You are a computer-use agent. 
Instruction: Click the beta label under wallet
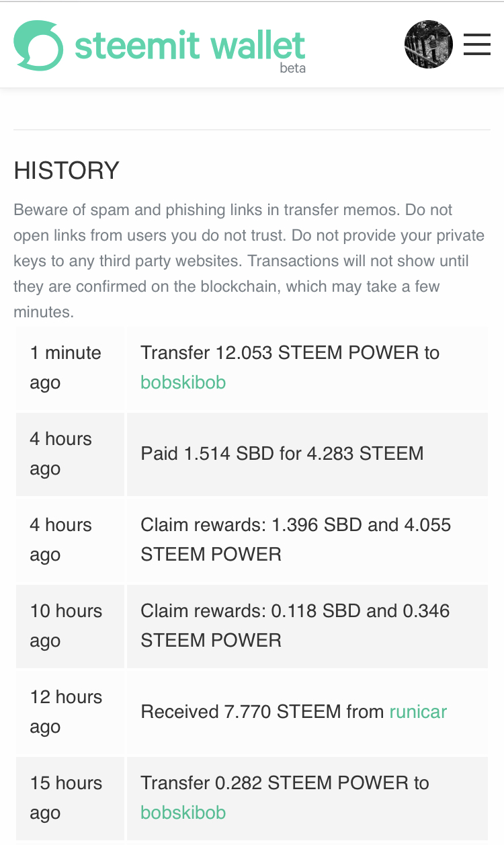(x=293, y=68)
